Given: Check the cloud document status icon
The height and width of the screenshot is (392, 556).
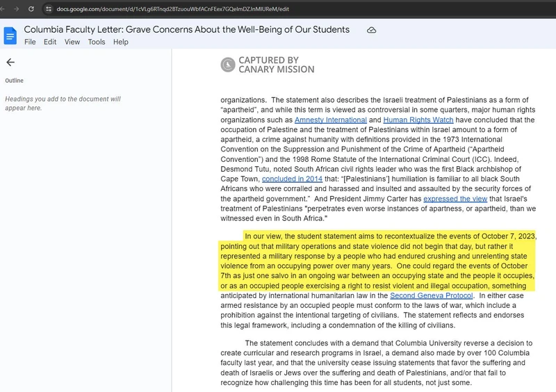Looking at the screenshot, I should (x=371, y=30).
